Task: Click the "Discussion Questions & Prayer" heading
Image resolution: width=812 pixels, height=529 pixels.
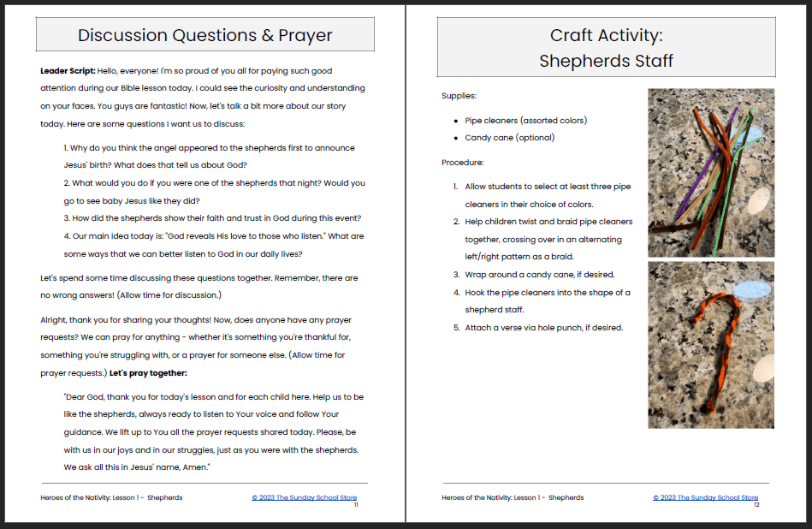Action: 204,35
